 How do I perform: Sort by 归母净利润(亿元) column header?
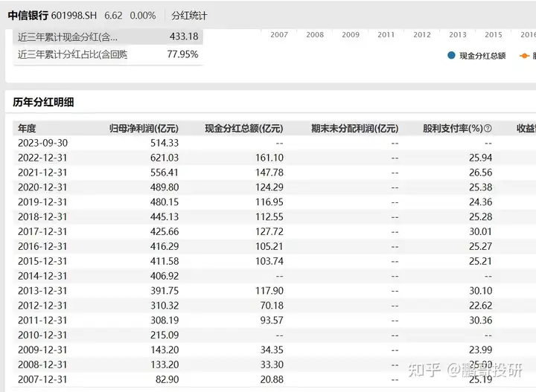tap(144, 129)
